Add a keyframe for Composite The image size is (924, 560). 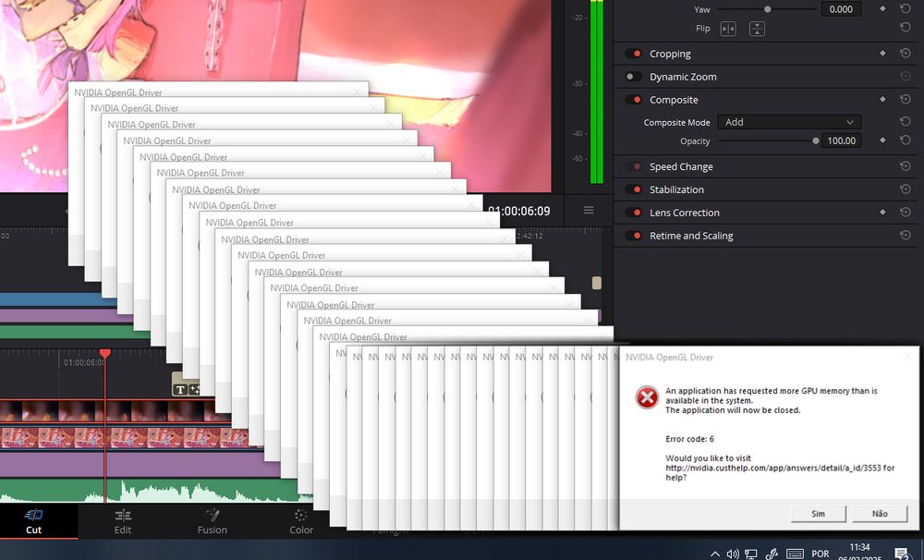click(x=882, y=99)
